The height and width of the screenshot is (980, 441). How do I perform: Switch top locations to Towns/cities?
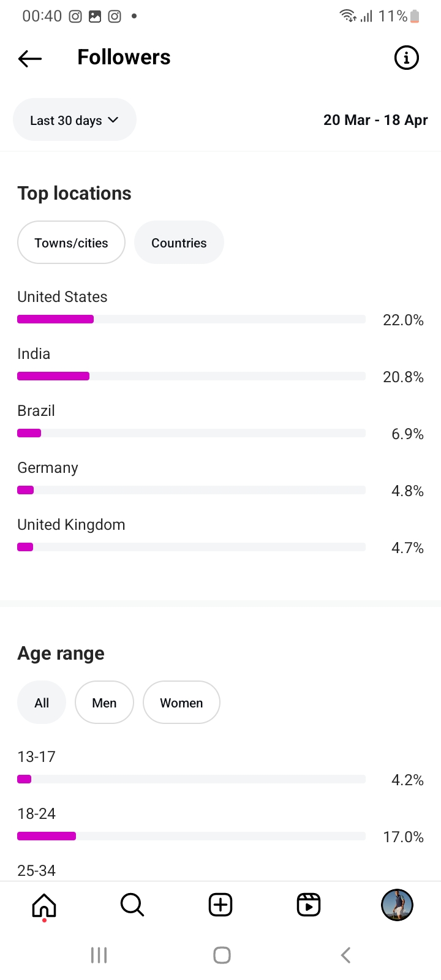[x=72, y=243]
